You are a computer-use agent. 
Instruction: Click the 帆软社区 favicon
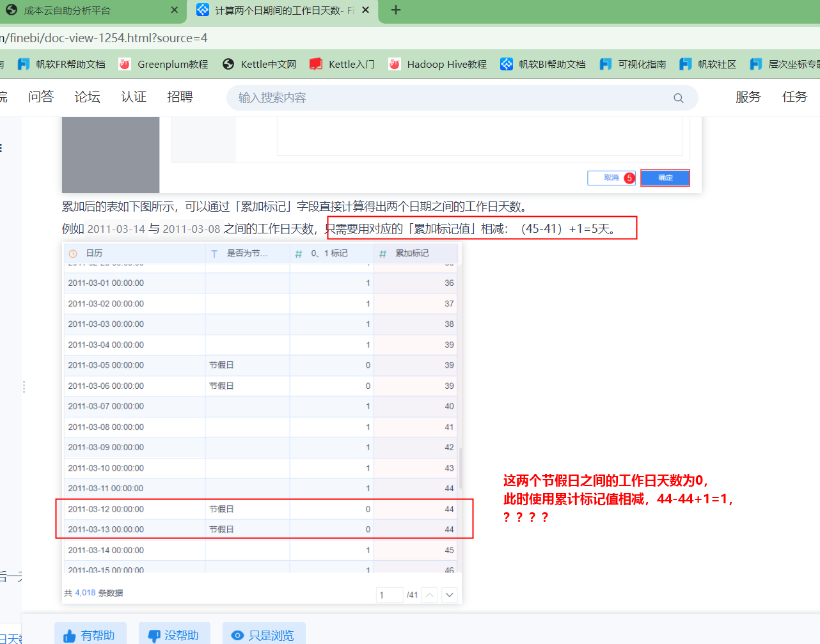point(686,64)
